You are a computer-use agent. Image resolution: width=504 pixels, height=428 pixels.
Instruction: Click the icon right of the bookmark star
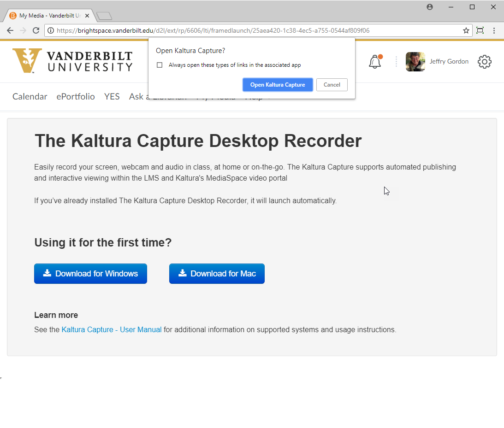pos(480,31)
